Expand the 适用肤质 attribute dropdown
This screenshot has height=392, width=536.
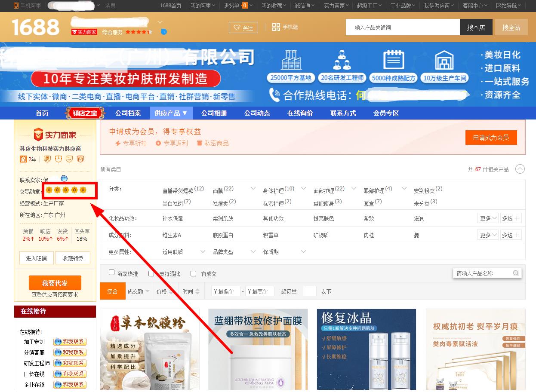pos(203,251)
